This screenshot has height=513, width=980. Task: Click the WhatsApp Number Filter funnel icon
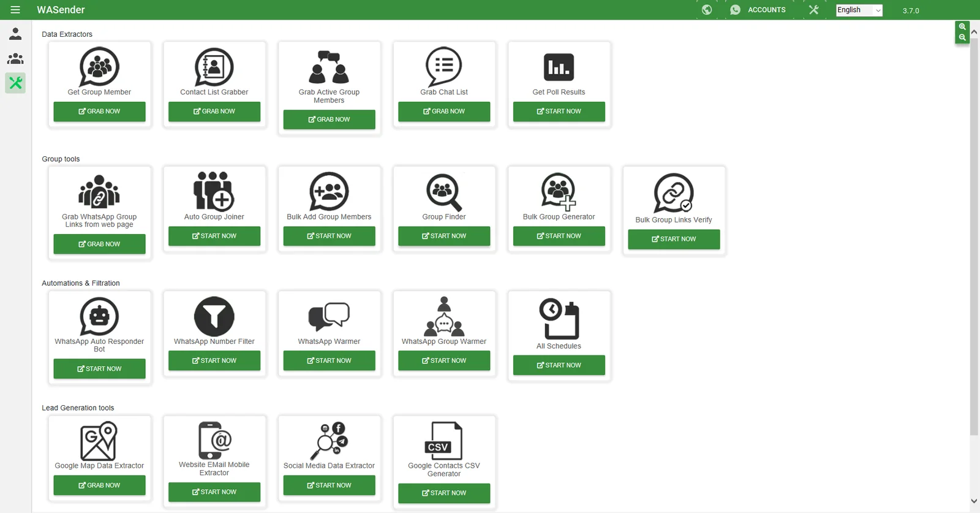pos(214,316)
